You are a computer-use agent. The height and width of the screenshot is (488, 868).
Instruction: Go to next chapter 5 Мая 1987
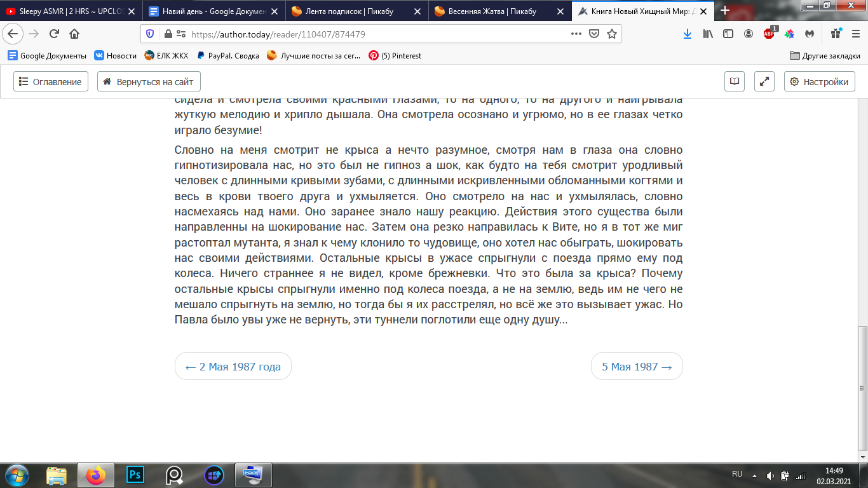pos(637,367)
